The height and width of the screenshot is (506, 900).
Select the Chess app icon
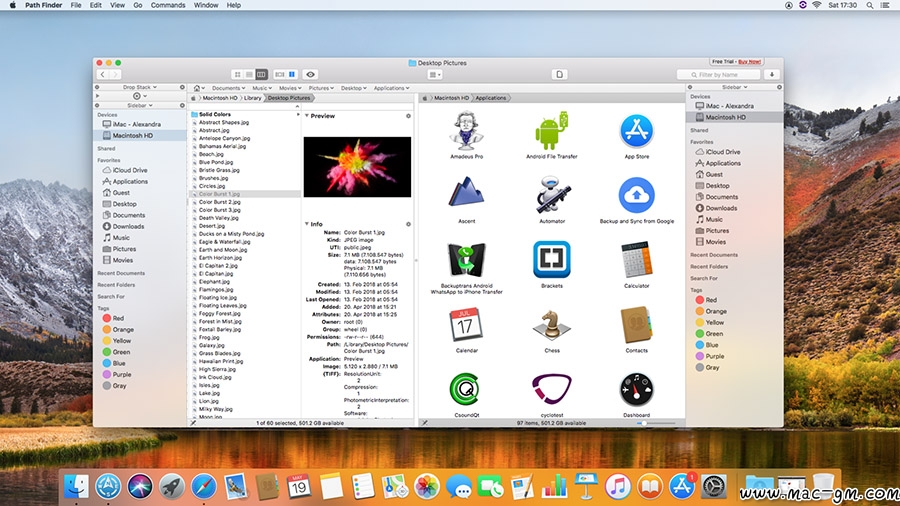[552, 325]
